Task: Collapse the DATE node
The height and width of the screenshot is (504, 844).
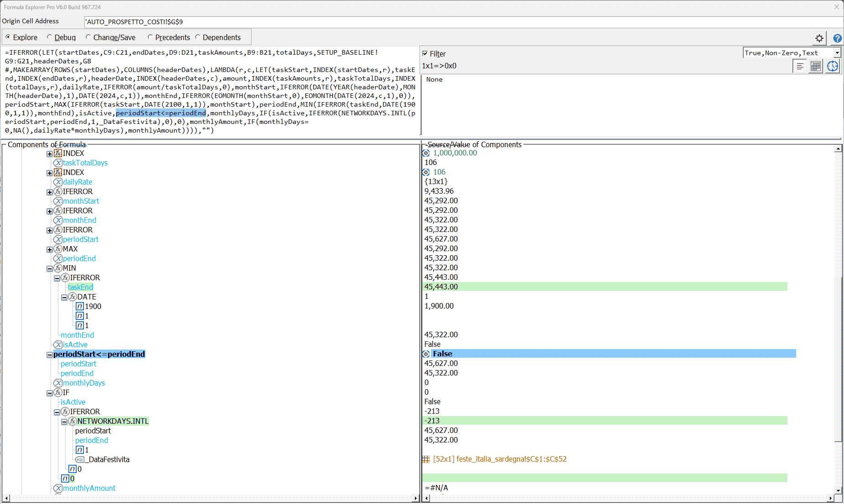Action: pyautogui.click(x=64, y=297)
